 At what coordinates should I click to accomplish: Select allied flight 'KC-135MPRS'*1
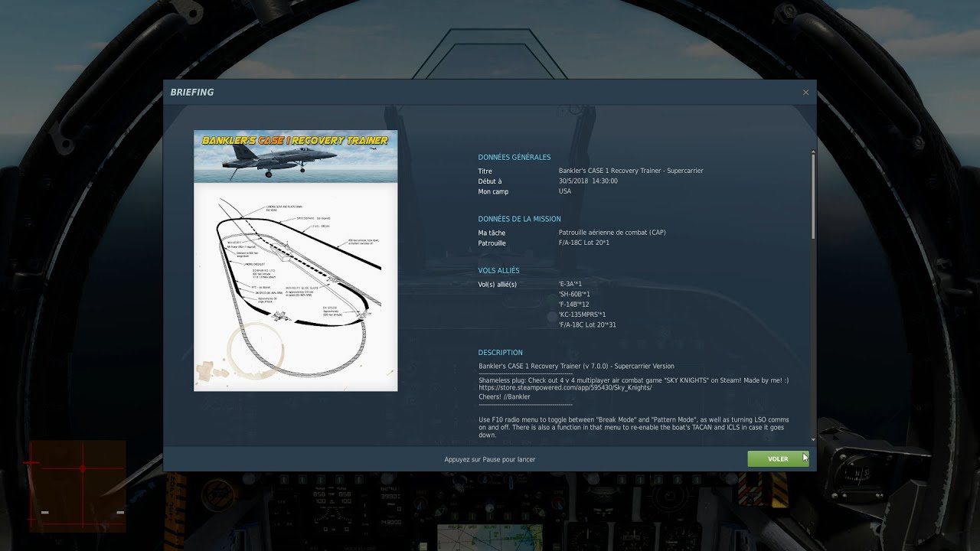583,315
